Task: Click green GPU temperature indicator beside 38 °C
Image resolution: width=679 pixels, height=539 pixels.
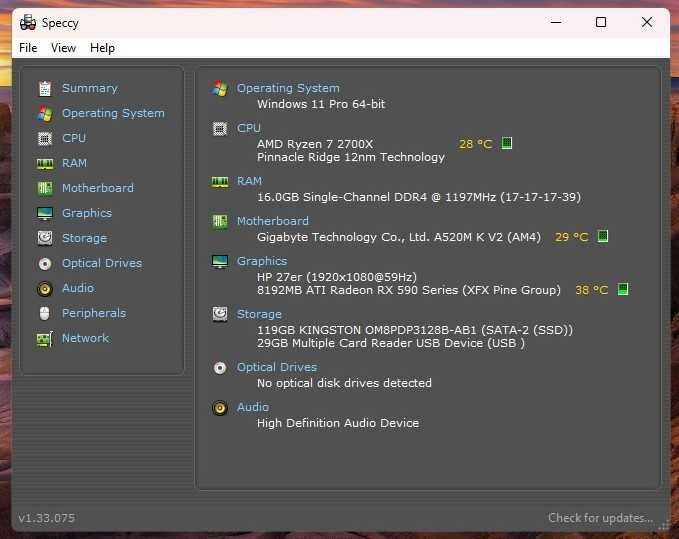Action: pyautogui.click(x=623, y=289)
